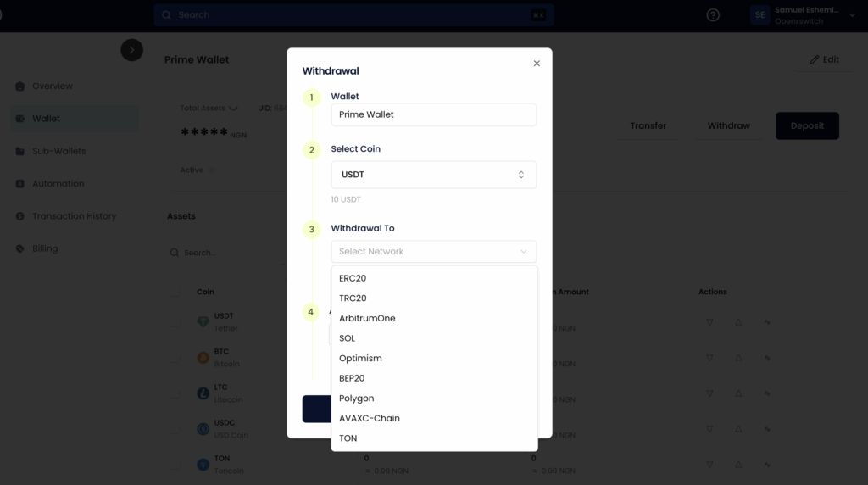Click the Automation sidebar icon
The image size is (868, 485).
(x=20, y=184)
